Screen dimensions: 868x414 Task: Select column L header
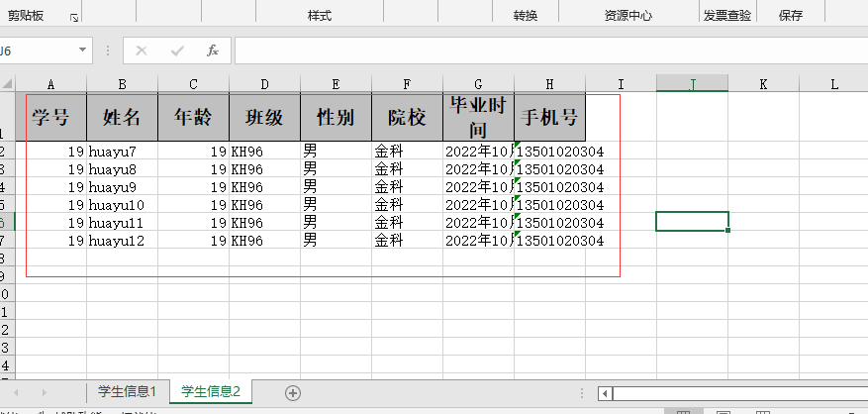click(833, 83)
